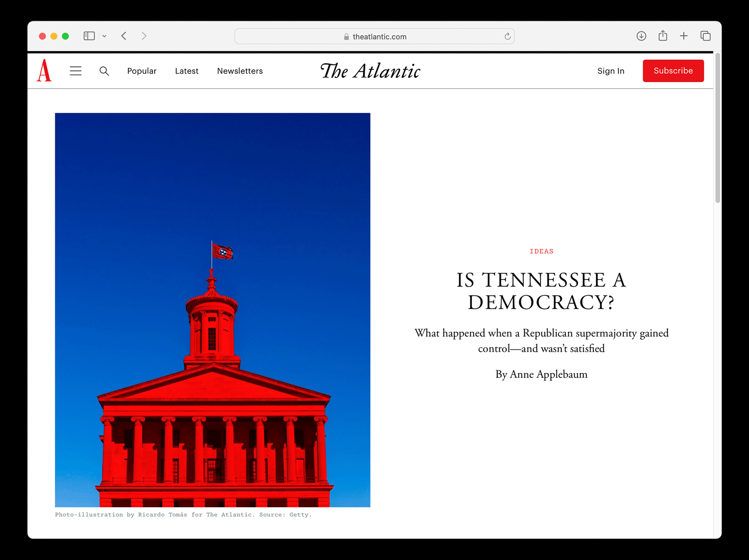The width and height of the screenshot is (749, 560).
Task: Open the Popular section
Action: [141, 71]
